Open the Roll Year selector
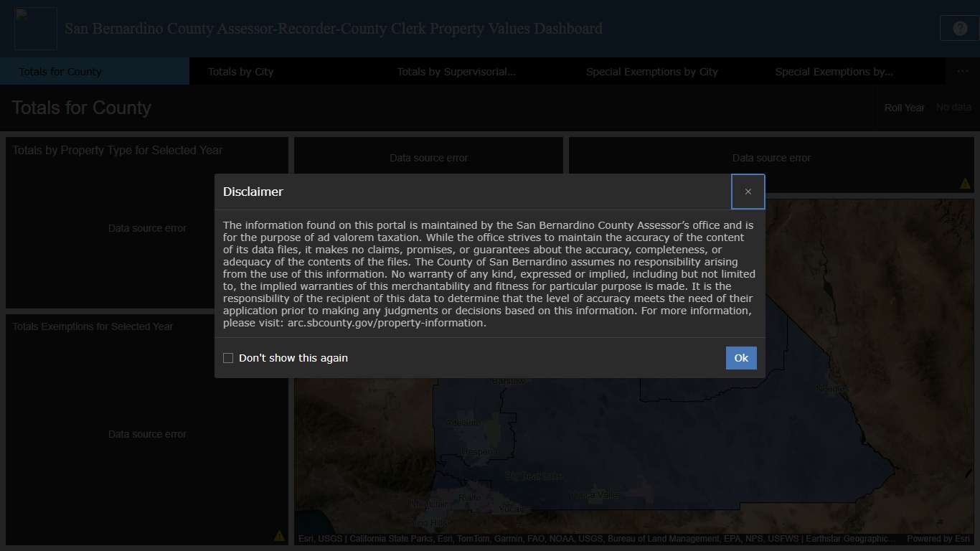This screenshot has width=980, height=551. point(953,107)
